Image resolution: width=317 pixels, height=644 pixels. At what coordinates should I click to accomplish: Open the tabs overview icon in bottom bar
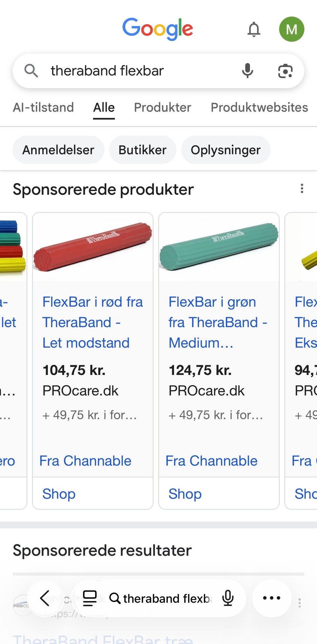pos(89,598)
